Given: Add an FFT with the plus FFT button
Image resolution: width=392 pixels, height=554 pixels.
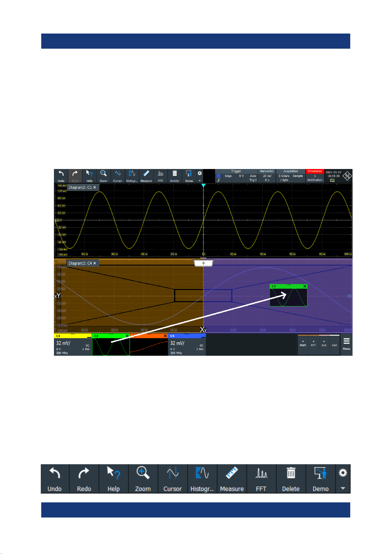Looking at the screenshot, I should [x=313, y=345].
